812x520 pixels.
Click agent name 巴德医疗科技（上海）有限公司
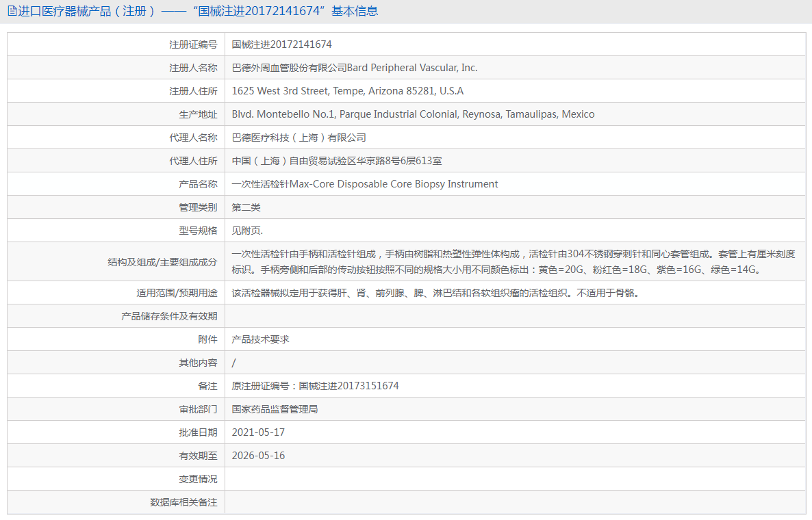pyautogui.click(x=299, y=138)
